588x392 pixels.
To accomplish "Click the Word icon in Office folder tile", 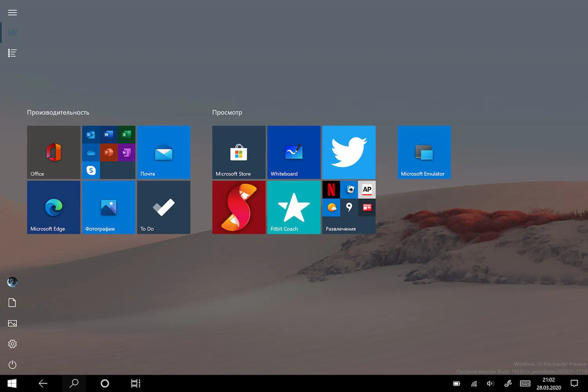I will click(109, 134).
